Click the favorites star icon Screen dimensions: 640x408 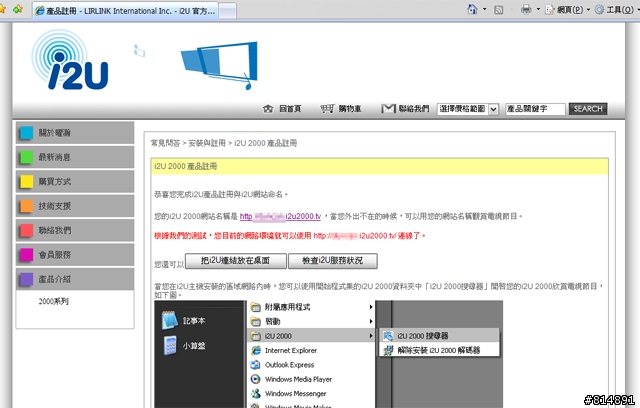pyautogui.click(x=2, y=8)
